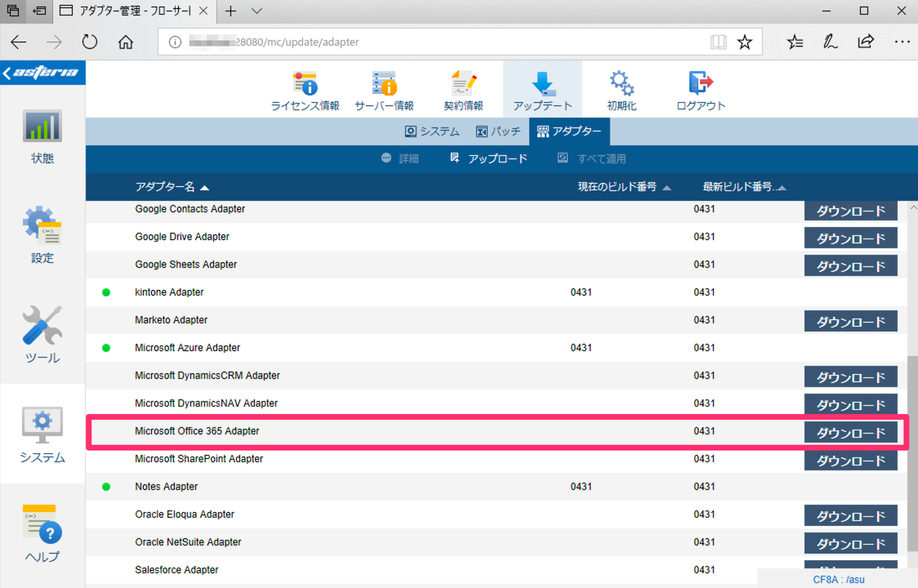
Task: Open the 設定 settings sidebar icon
Action: [x=42, y=235]
